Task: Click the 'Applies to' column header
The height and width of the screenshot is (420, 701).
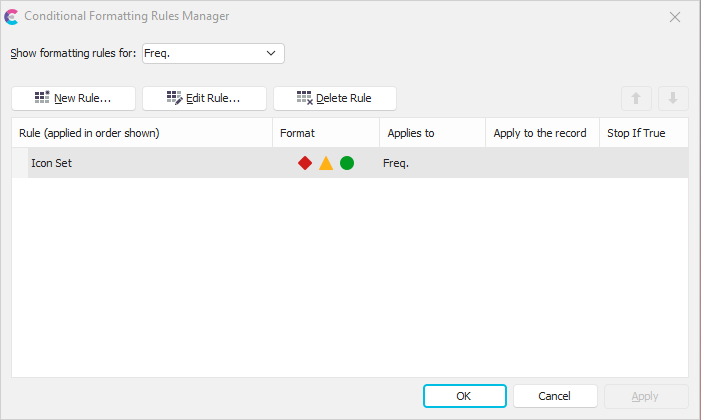Action: 432,133
